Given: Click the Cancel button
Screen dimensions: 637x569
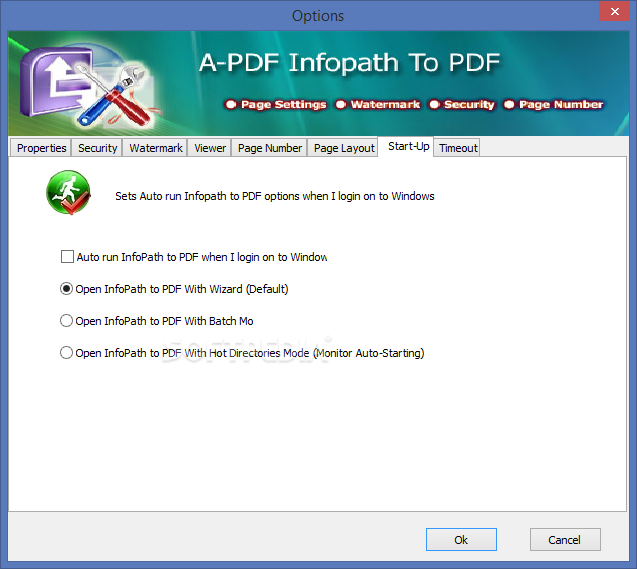Looking at the screenshot, I should [565, 540].
